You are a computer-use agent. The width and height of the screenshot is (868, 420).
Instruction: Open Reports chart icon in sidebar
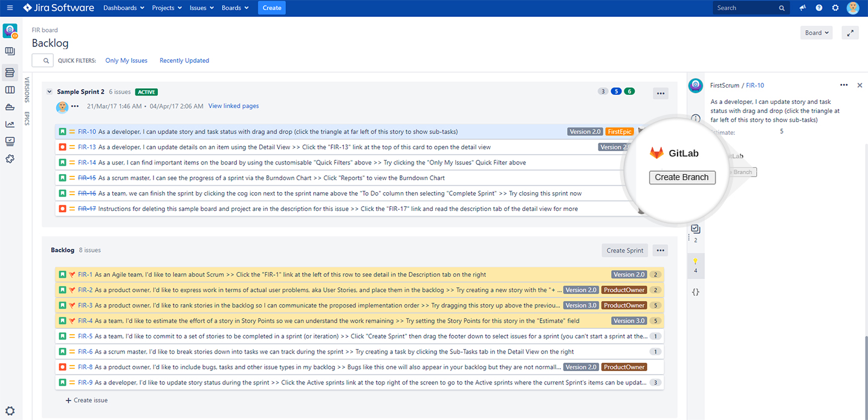click(10, 124)
